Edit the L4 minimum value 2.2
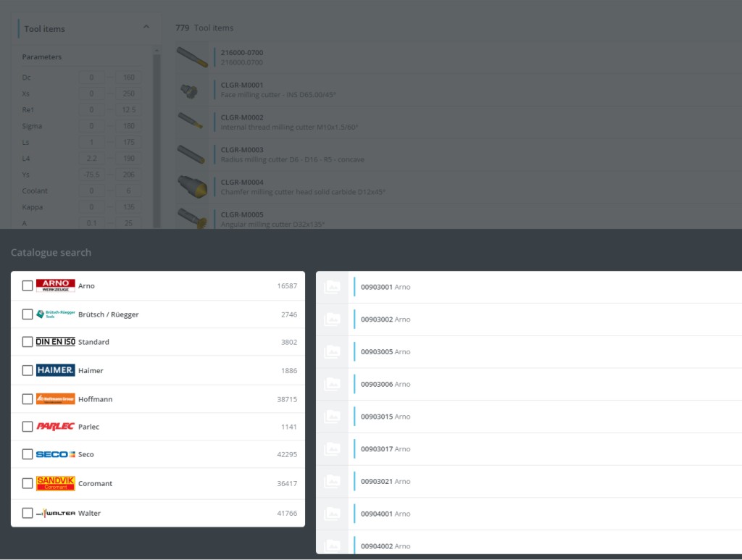Viewport: 742px width, 560px height. [91, 159]
